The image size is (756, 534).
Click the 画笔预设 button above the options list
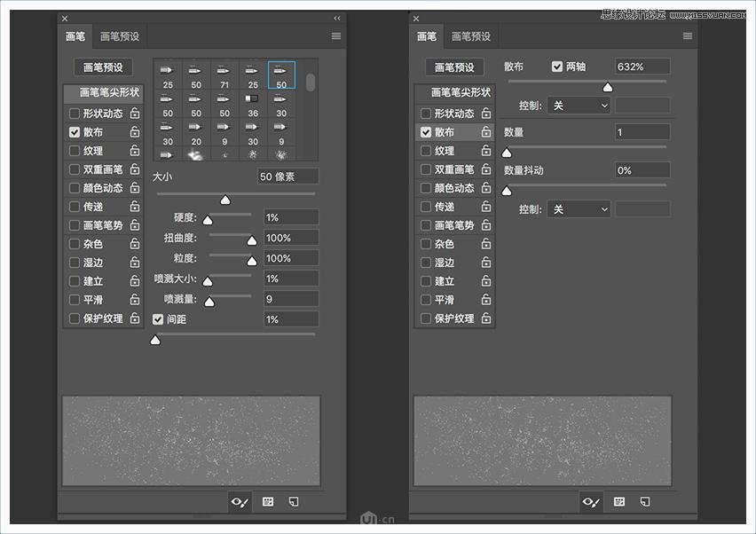103,67
